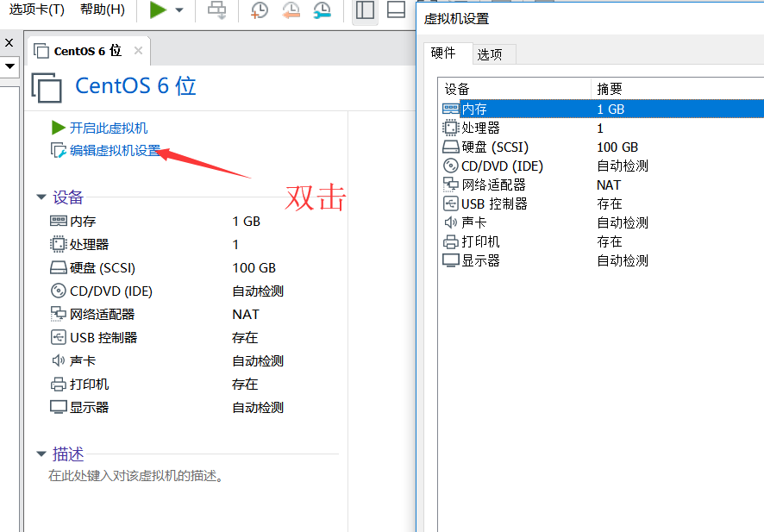Open the 选项卡(T) menu
The width and height of the screenshot is (764, 532).
pyautogui.click(x=36, y=9)
